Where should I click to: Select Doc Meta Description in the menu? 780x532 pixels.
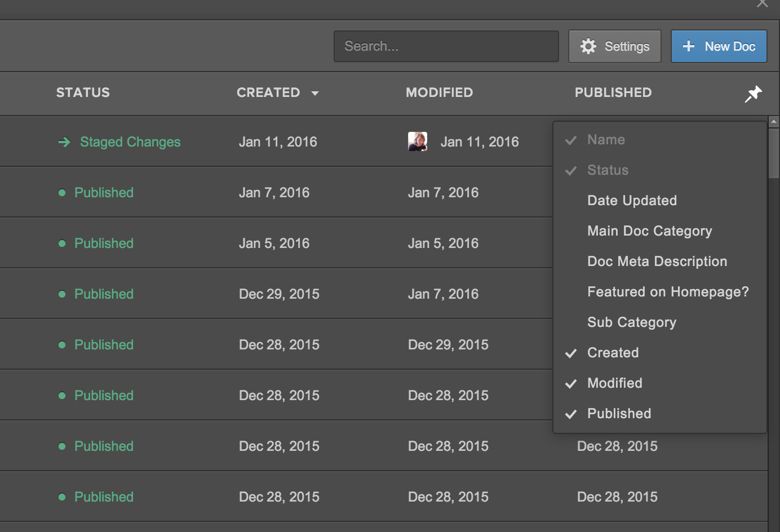coord(657,261)
